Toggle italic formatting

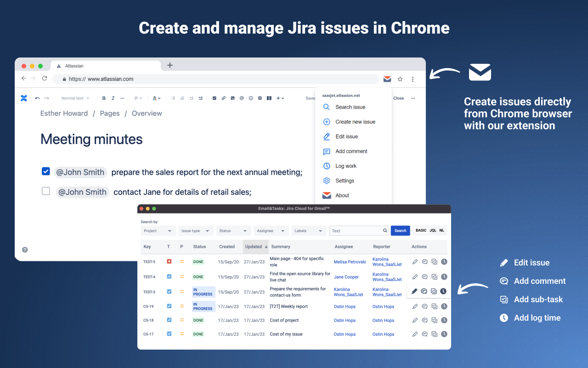(113, 98)
